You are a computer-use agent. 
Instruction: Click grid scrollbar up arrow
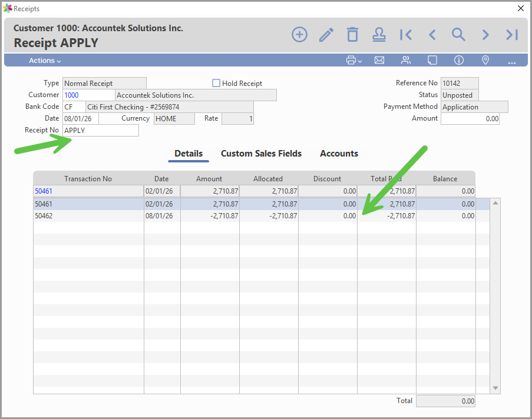(x=495, y=202)
